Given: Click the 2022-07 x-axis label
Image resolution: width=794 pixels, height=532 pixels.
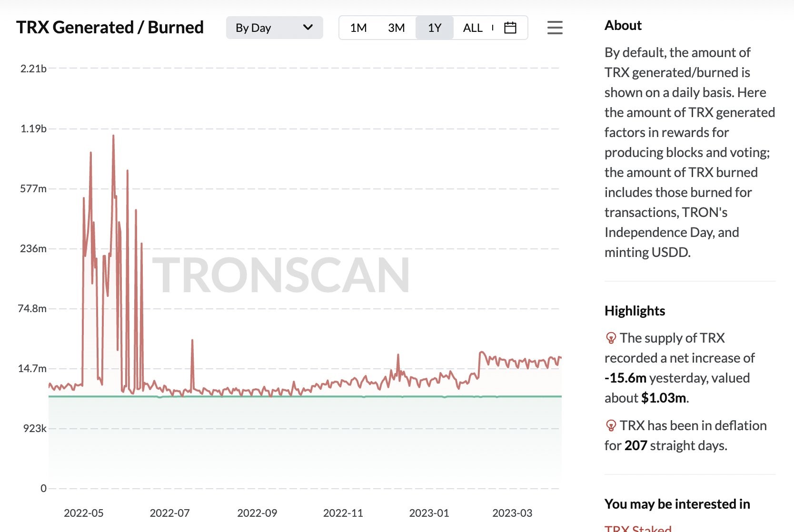Looking at the screenshot, I should (170, 513).
